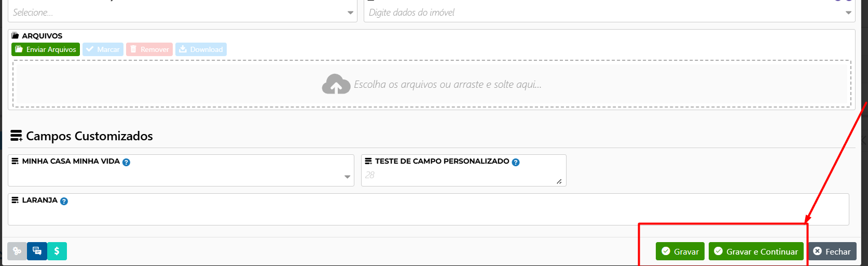Click the Download files button

click(x=201, y=49)
